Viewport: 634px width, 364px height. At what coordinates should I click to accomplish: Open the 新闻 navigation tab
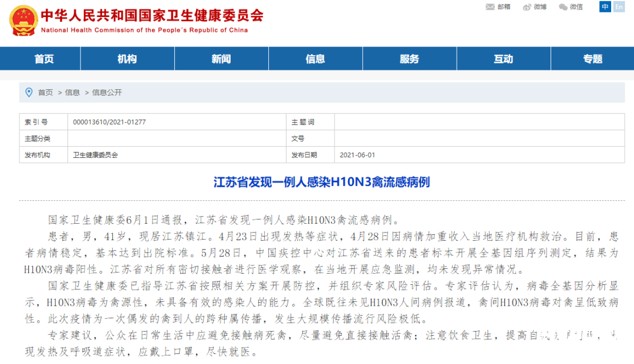click(221, 59)
